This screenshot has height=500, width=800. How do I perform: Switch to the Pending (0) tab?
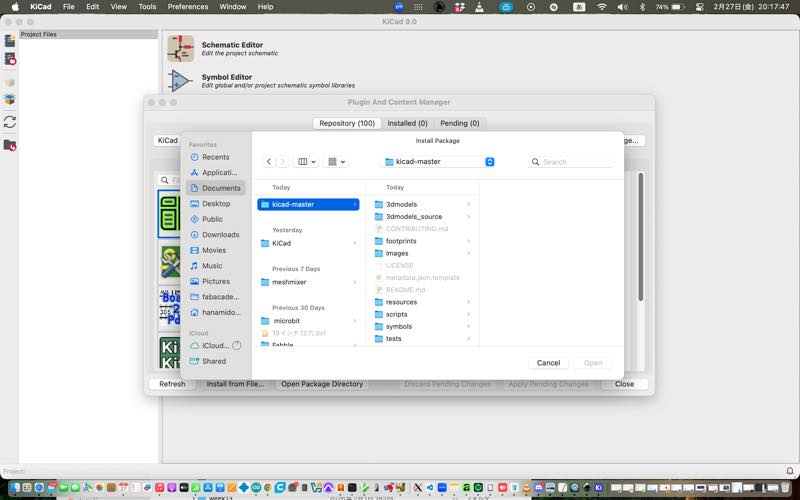coord(460,123)
